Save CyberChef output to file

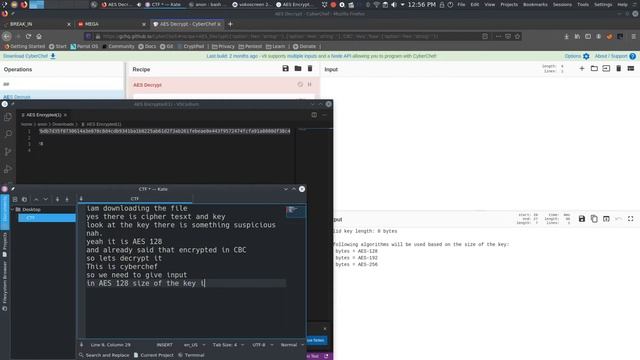tap(582, 219)
